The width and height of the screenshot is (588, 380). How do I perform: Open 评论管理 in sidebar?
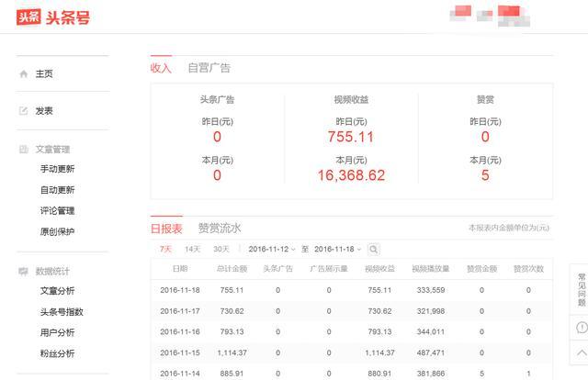pyautogui.click(x=57, y=211)
